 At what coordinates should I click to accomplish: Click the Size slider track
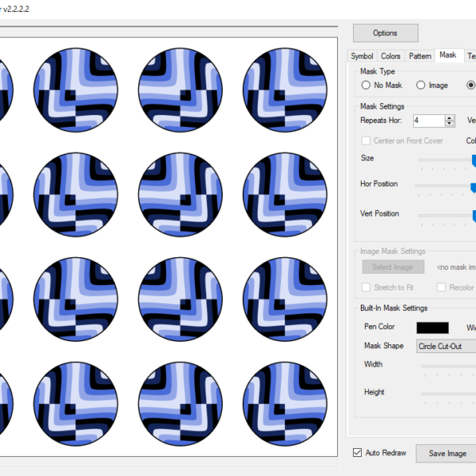tap(447, 159)
